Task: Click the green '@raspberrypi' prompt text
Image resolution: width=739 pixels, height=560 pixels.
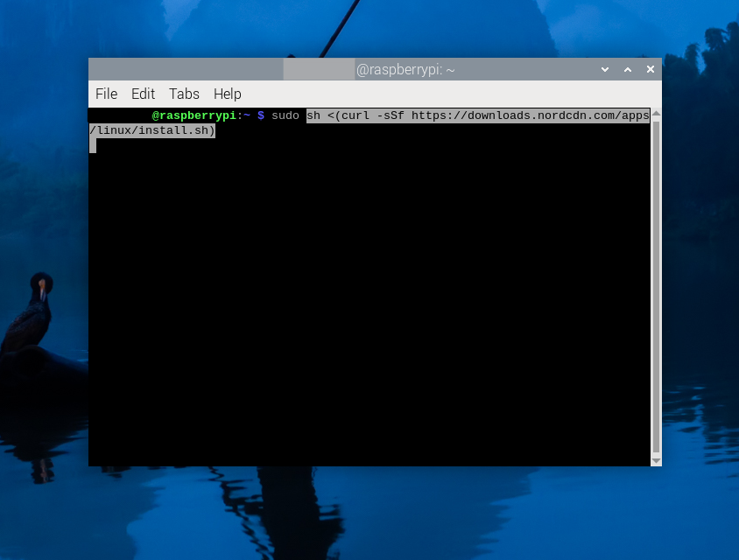Action: [x=194, y=115]
